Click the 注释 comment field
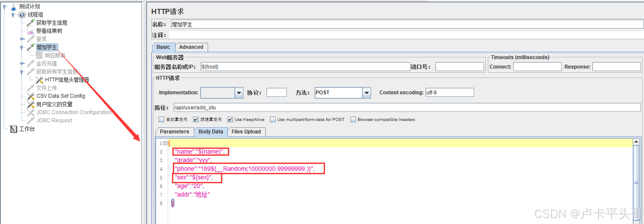 [406, 35]
